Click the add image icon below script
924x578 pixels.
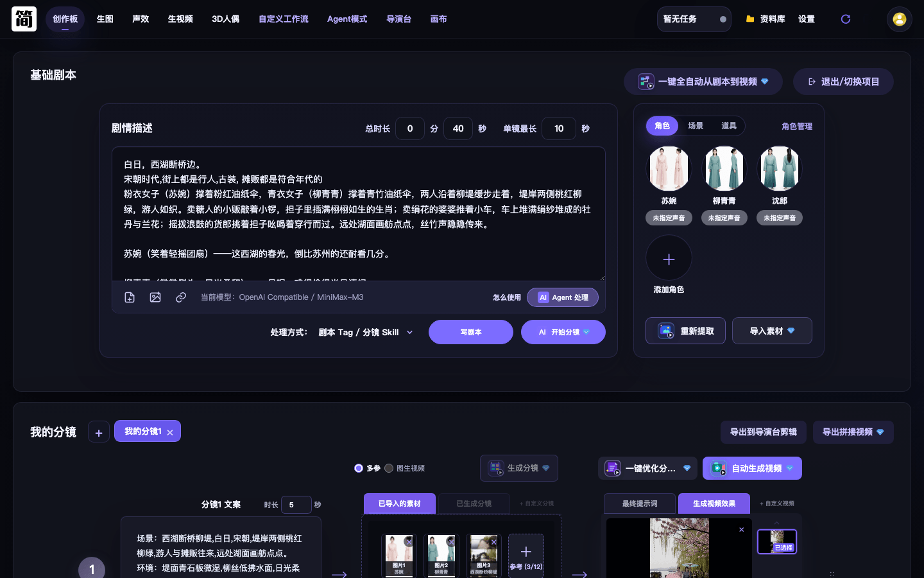point(155,297)
